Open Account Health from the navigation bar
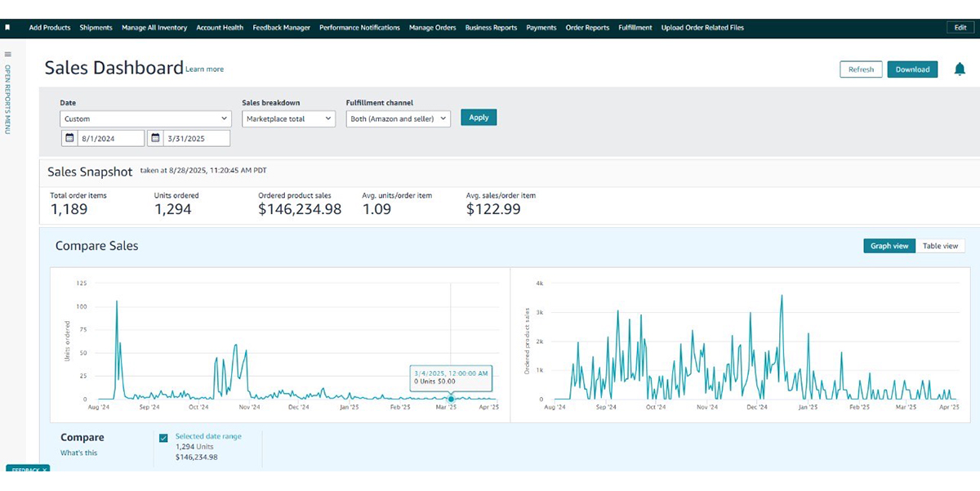The image size is (980, 491). [220, 27]
